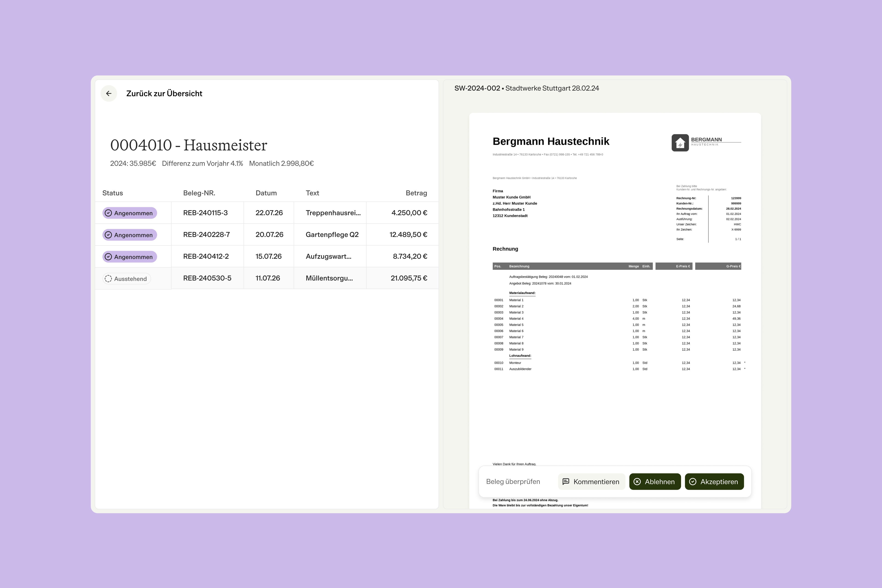Click the Betrag column header
882x588 pixels.
tap(416, 193)
